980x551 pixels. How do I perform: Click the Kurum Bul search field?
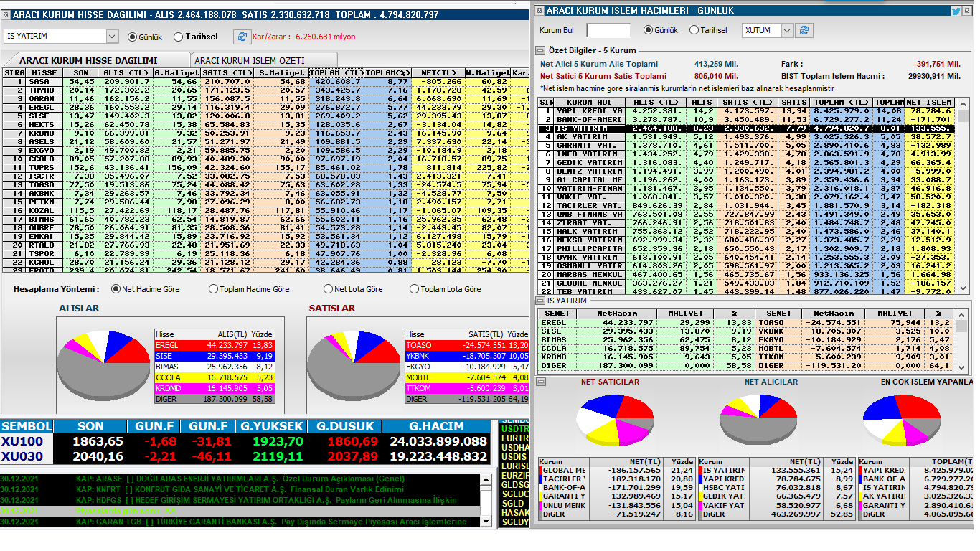608,30
